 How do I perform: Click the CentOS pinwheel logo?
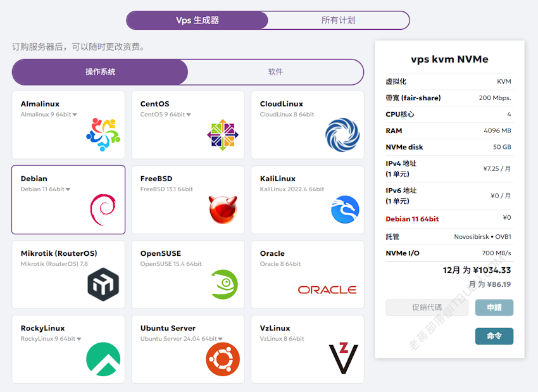coord(223,134)
